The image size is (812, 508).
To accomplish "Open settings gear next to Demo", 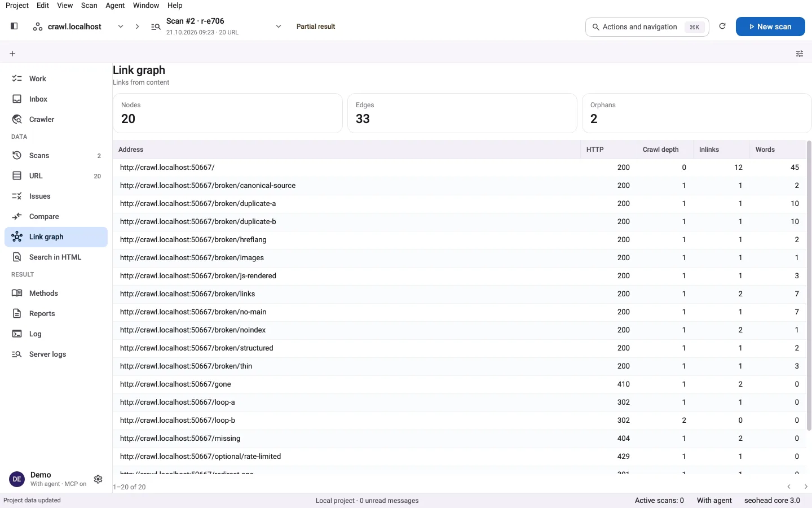I will tap(98, 479).
